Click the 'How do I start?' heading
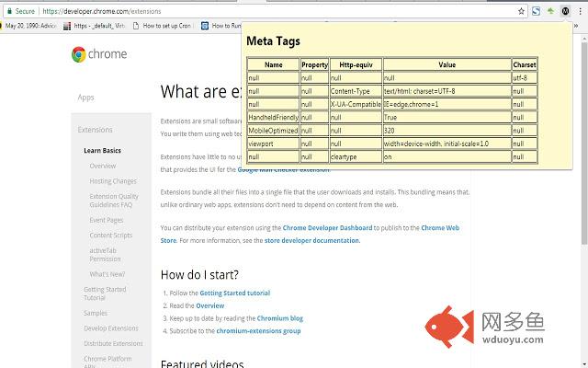 [x=199, y=275]
